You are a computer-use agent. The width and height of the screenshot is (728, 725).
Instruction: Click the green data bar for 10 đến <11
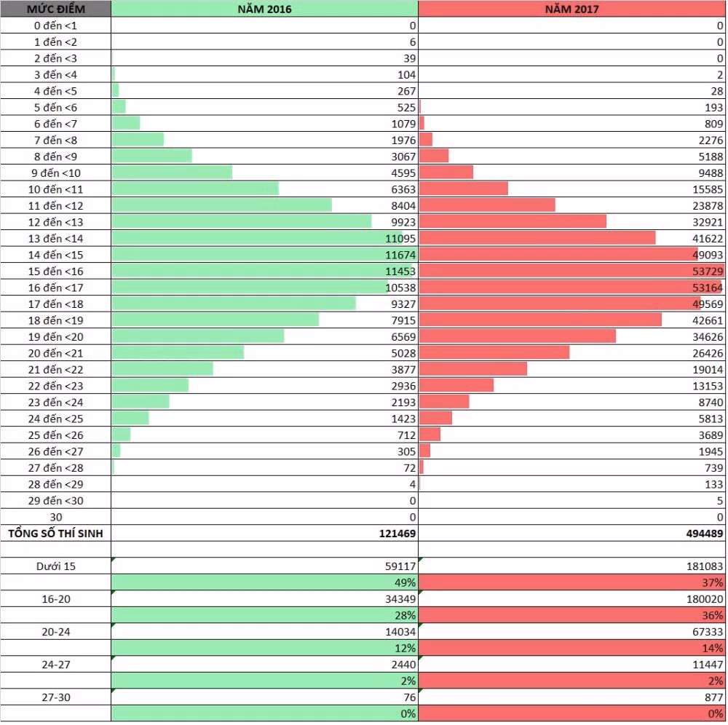point(195,189)
